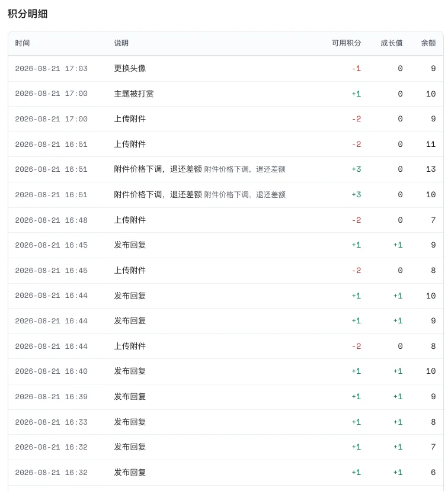Click 上传附件 in the 16:44 row
This screenshot has width=448, height=491.
pos(130,346)
